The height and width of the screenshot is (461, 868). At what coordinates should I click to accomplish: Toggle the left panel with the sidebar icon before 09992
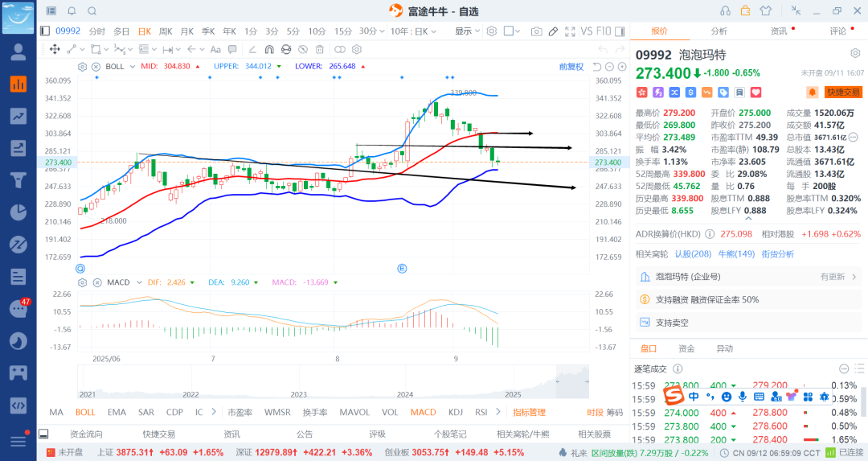45,31
